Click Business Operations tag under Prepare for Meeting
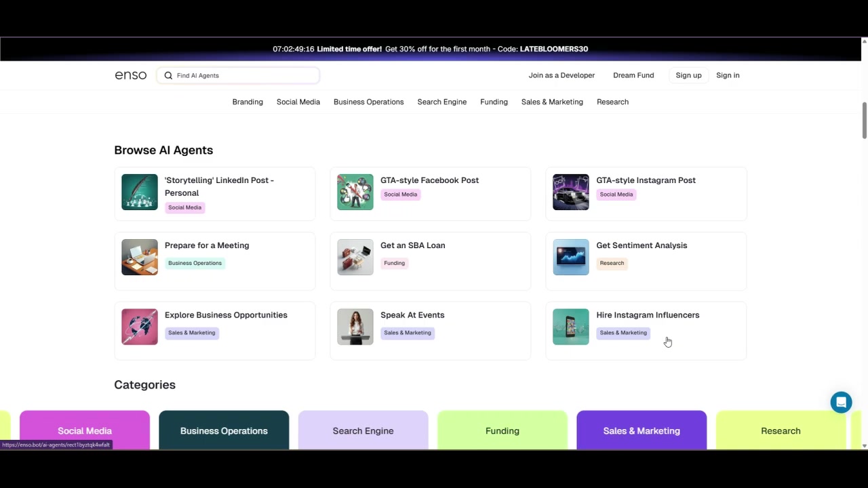This screenshot has width=868, height=488. tap(195, 263)
